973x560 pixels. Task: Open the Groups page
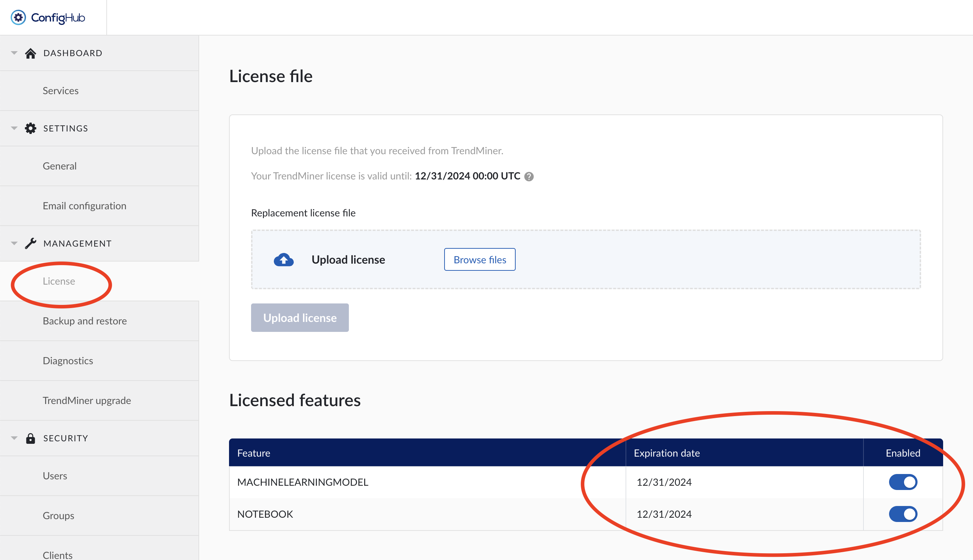tap(99, 515)
